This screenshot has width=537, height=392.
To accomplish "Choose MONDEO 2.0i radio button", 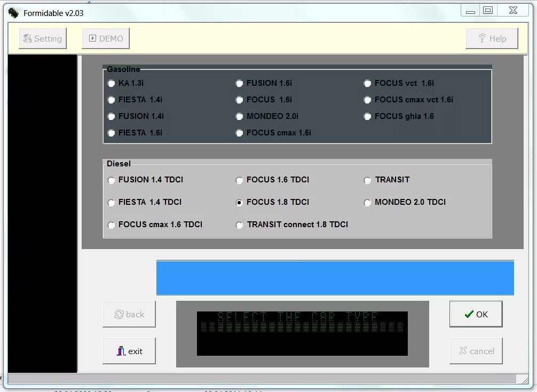I will 239,116.
